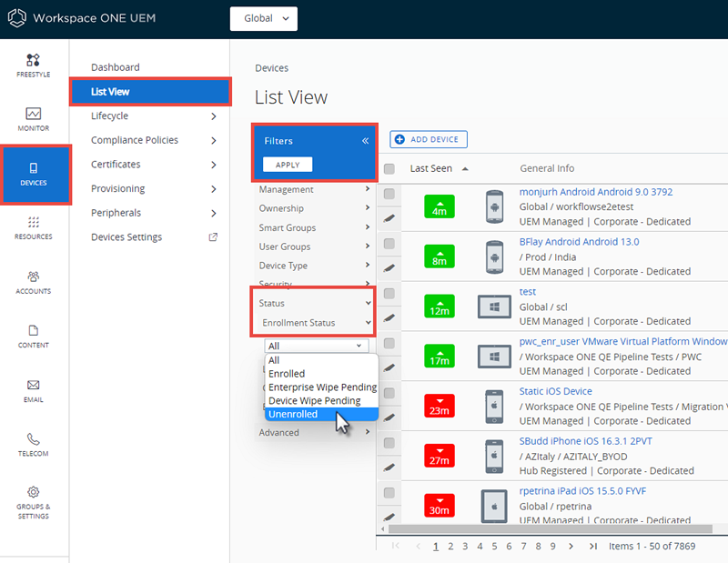This screenshot has height=563, width=728.
Task: Click the iPhone icon for Static iOS Device
Action: pos(494,407)
